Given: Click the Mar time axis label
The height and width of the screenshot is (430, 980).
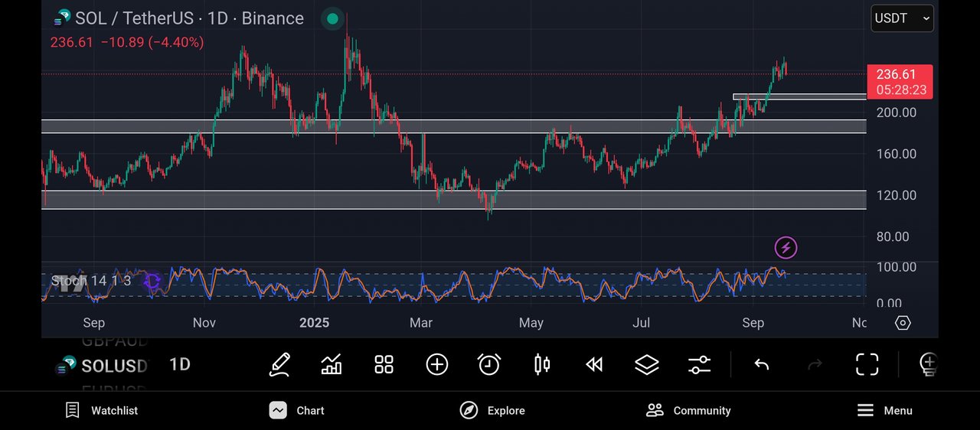Looking at the screenshot, I should coord(421,323).
